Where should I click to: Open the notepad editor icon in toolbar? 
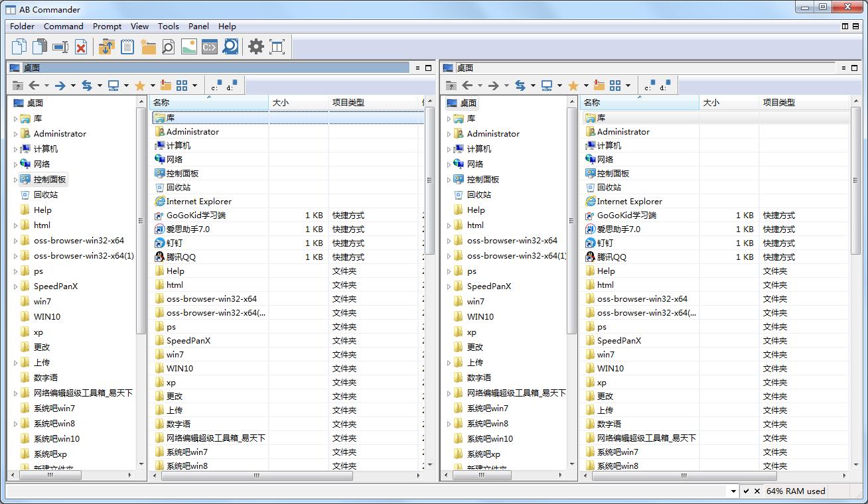tap(127, 46)
